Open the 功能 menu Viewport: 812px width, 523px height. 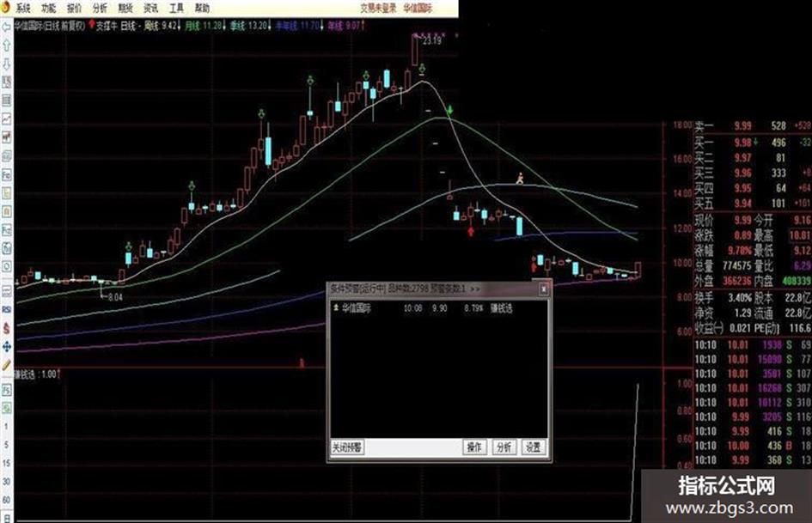click(x=49, y=8)
